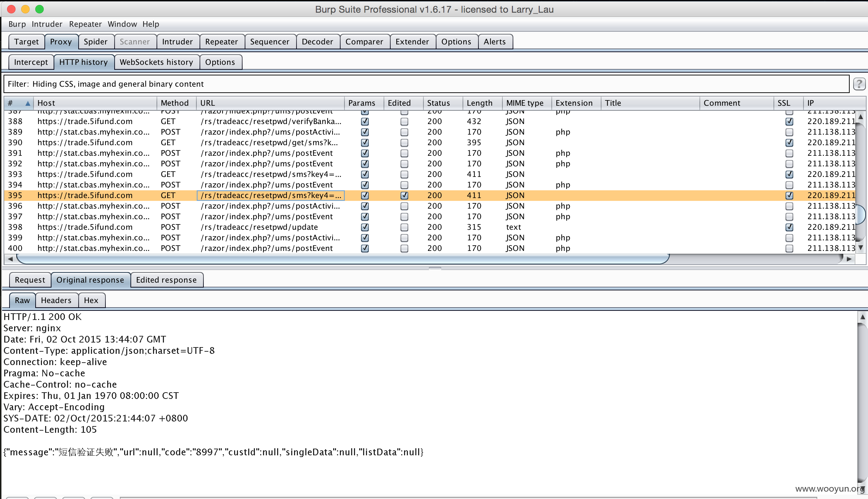Switch to the Spider tab
The width and height of the screenshot is (868, 499).
point(96,42)
